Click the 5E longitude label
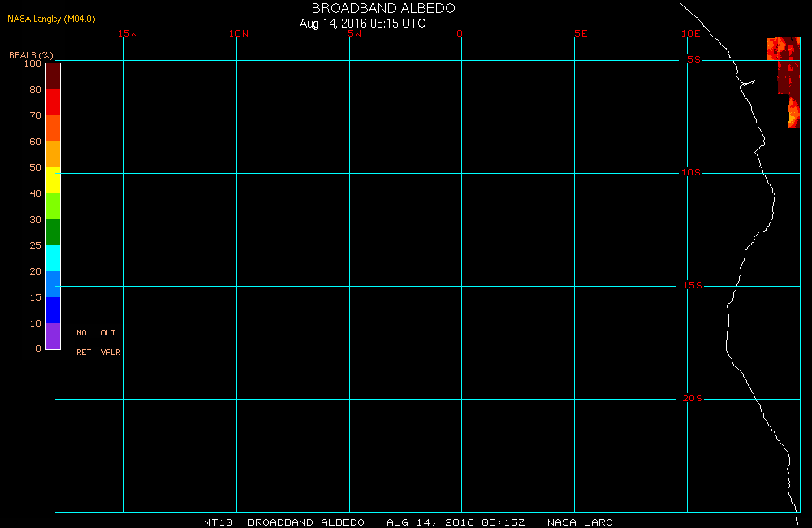Viewport: 812px width, 528px height. click(581, 33)
